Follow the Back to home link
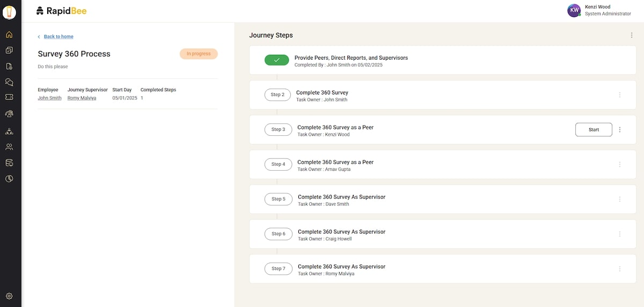Image resolution: width=644 pixels, height=307 pixels. 58,36
